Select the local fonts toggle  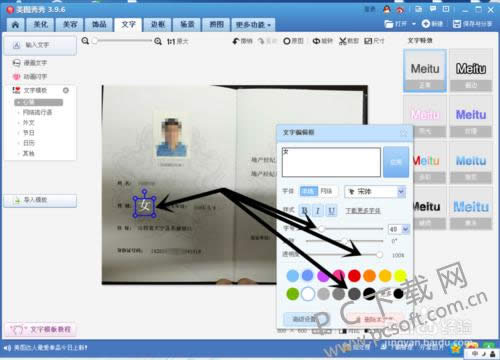[x=309, y=191]
